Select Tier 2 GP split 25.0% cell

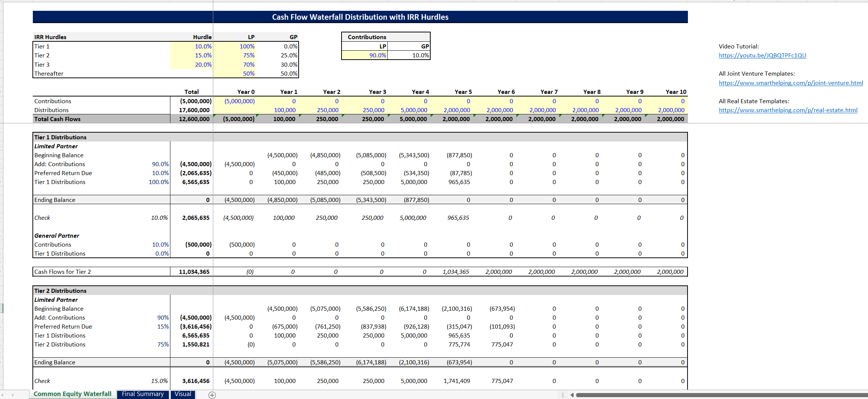pyautogui.click(x=277, y=55)
